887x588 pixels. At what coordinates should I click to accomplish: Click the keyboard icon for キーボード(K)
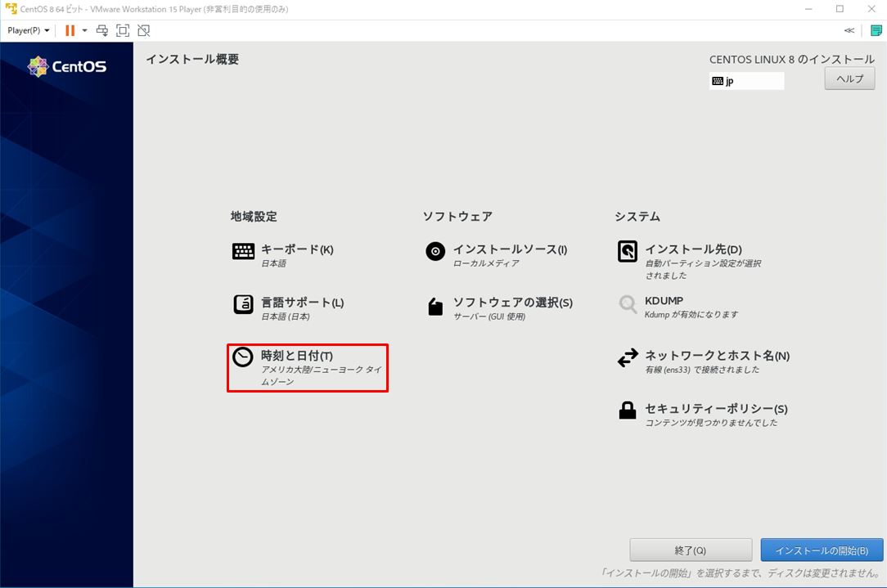point(243,251)
